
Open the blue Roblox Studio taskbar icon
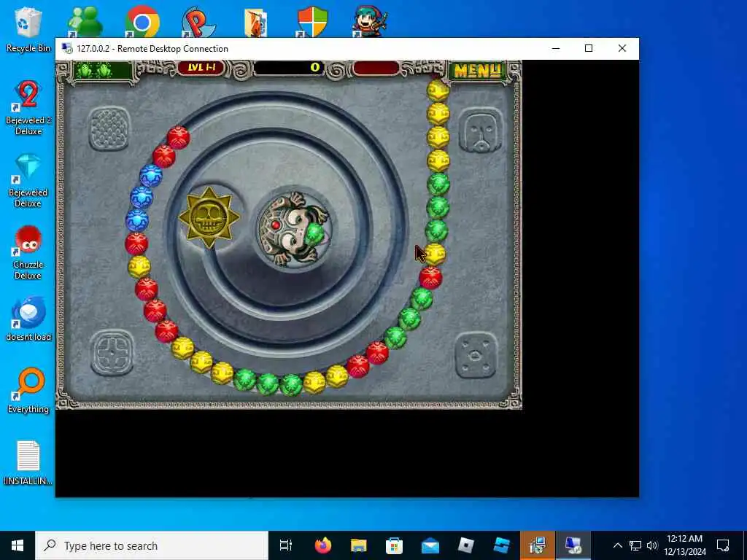tap(502, 545)
